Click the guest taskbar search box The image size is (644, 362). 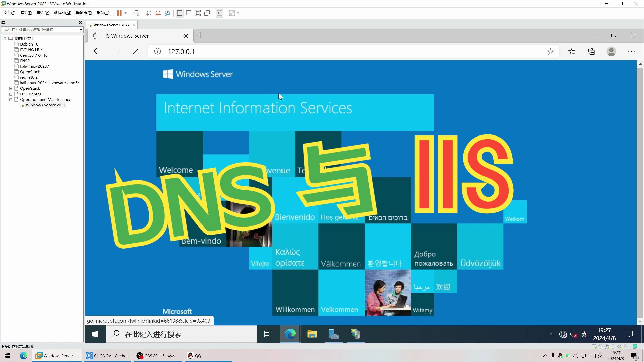[x=182, y=334]
